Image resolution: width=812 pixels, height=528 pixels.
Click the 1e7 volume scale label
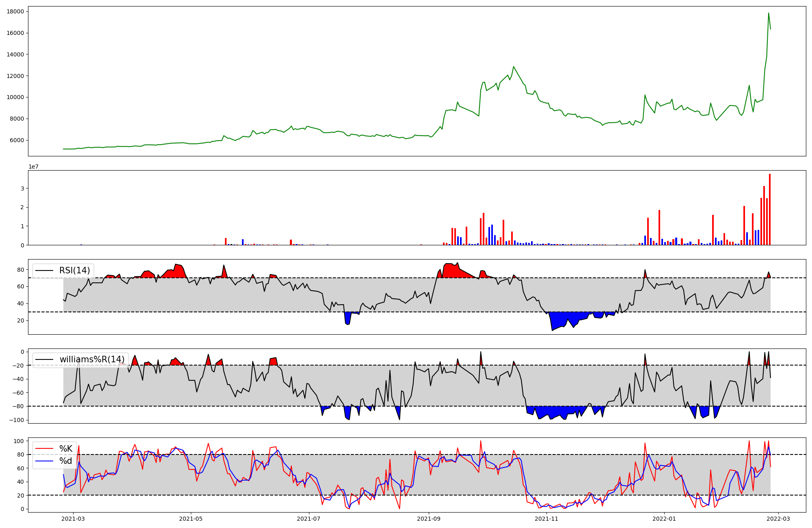tap(33, 167)
